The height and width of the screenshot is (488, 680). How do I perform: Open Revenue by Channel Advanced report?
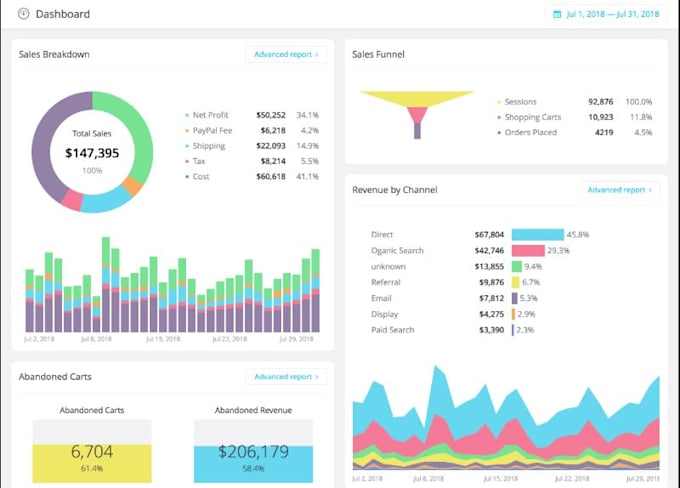pos(619,190)
